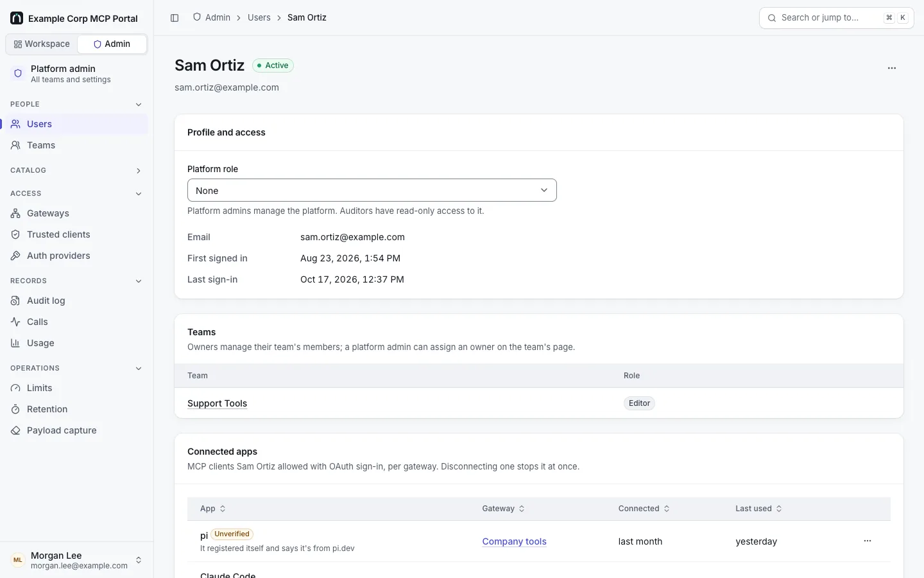Open the Platform role dropdown
This screenshot has width=924, height=578.
point(372,190)
